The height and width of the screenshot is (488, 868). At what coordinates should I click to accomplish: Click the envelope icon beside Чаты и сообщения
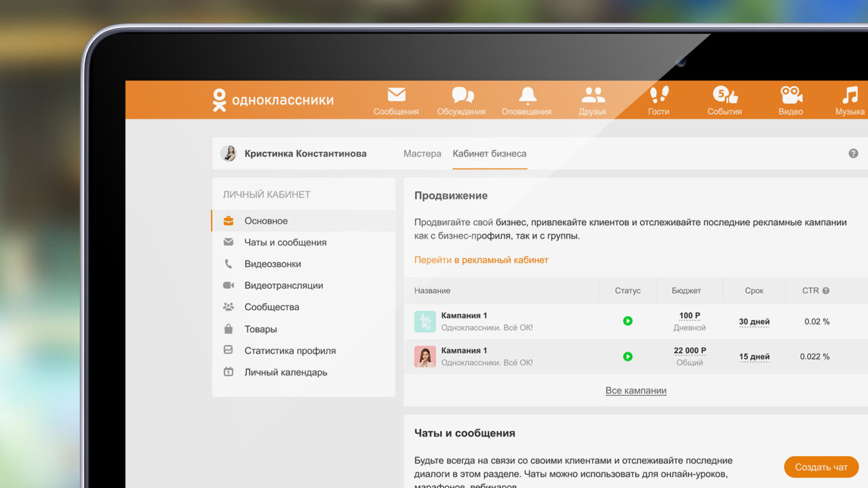[x=229, y=242]
